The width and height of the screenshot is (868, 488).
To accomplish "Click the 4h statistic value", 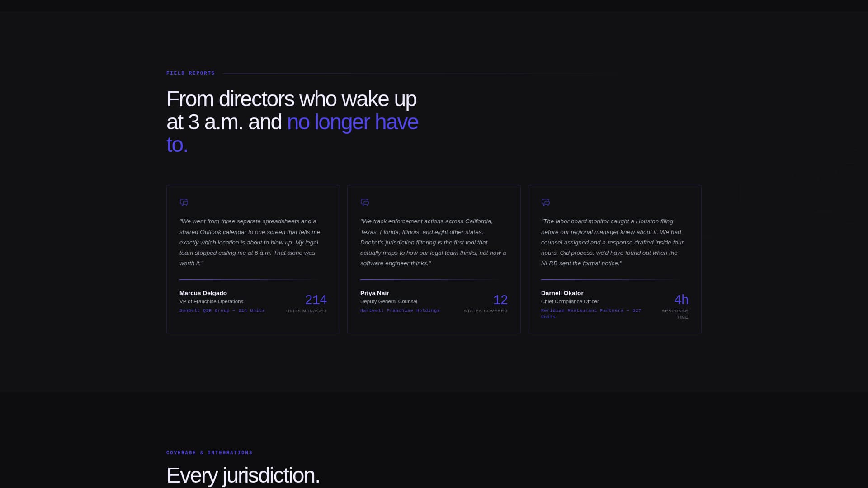I will coord(681,300).
